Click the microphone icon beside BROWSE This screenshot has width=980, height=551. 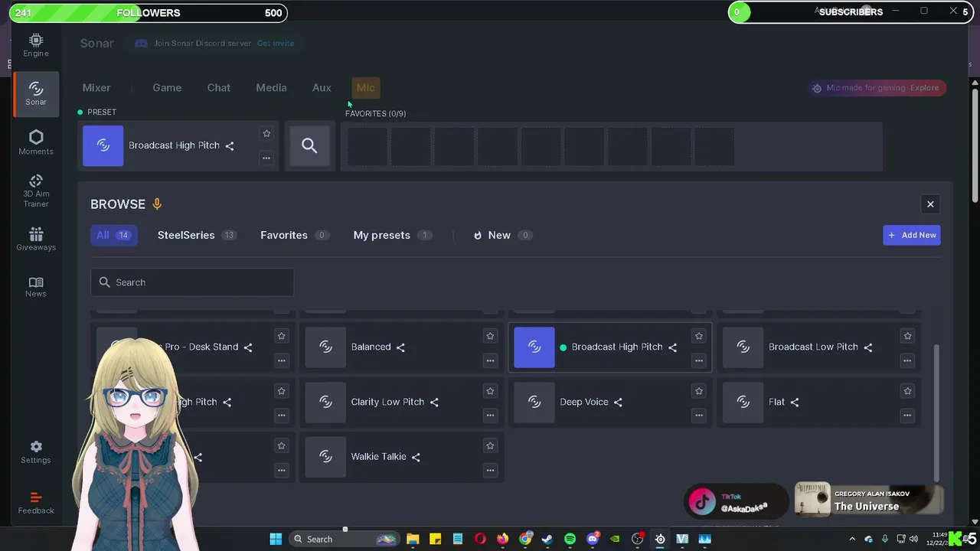pos(157,204)
